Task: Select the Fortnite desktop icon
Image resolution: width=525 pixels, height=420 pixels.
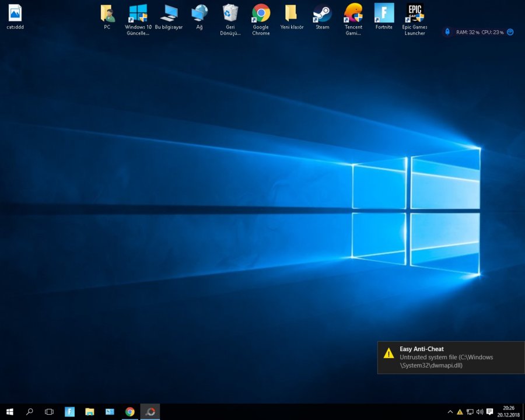Action: [384, 13]
